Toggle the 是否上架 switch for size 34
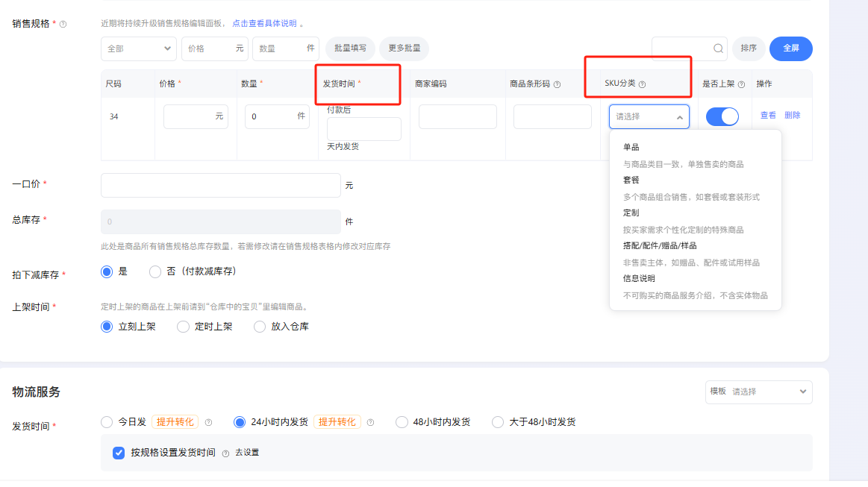This screenshot has width=868, height=487. pyautogui.click(x=722, y=117)
